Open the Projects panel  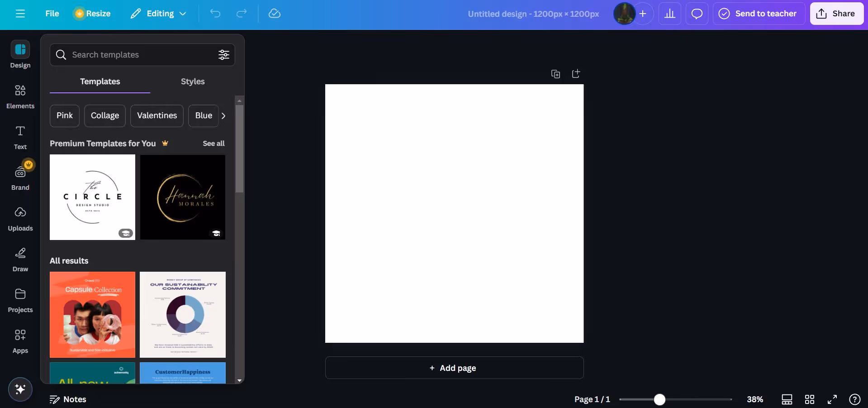pos(20,300)
